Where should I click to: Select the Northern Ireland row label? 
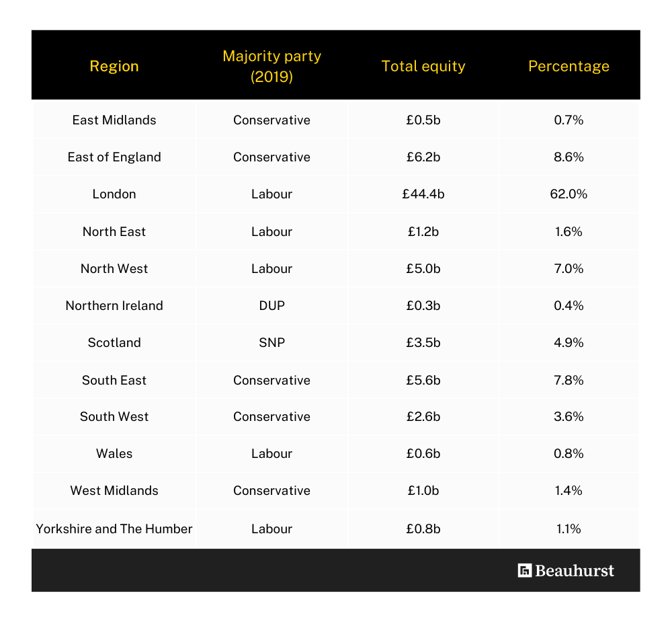114,305
